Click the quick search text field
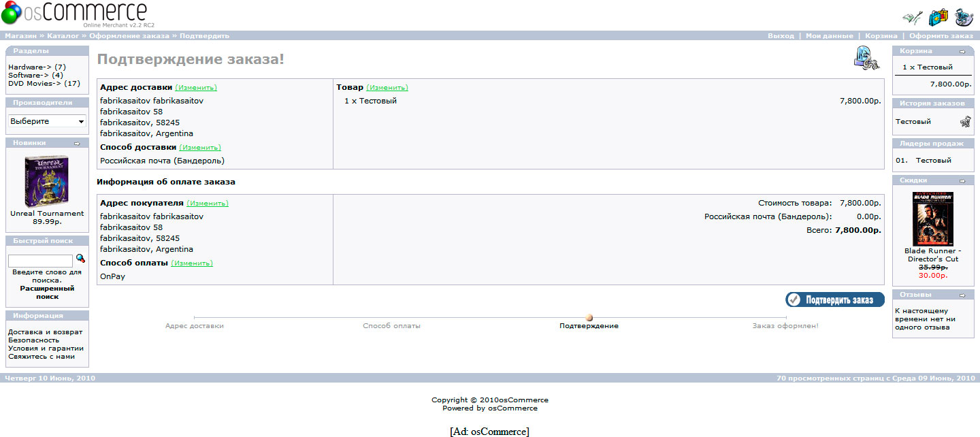980x437 pixels. click(x=40, y=261)
